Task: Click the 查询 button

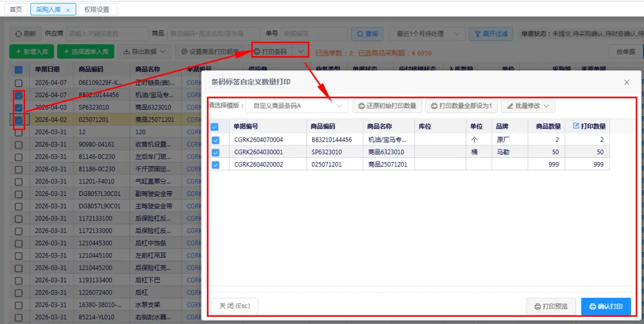Action: 367,34
